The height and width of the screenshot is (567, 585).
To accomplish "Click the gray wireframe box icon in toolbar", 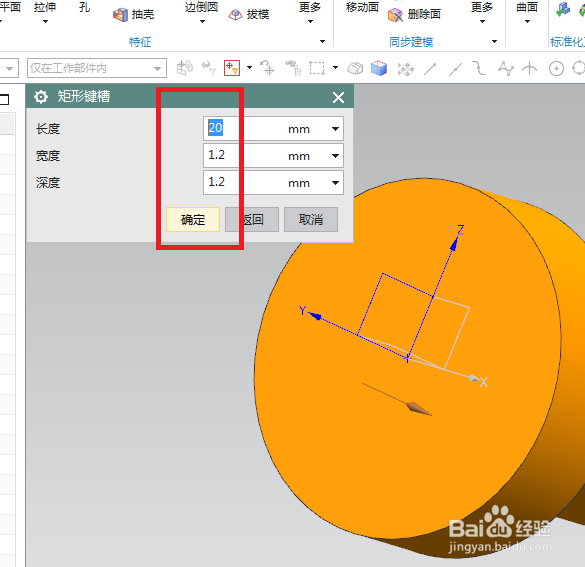I will click(355, 68).
